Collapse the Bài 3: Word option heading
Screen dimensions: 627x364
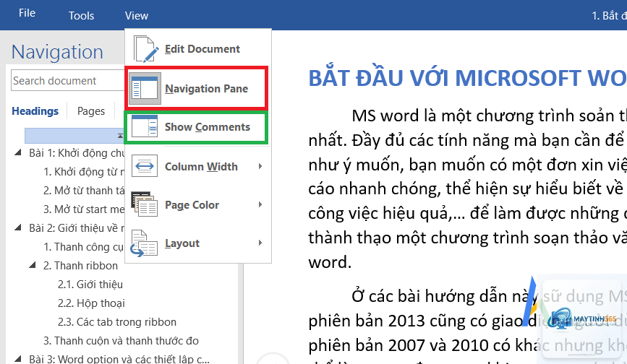pyautogui.click(x=17, y=358)
